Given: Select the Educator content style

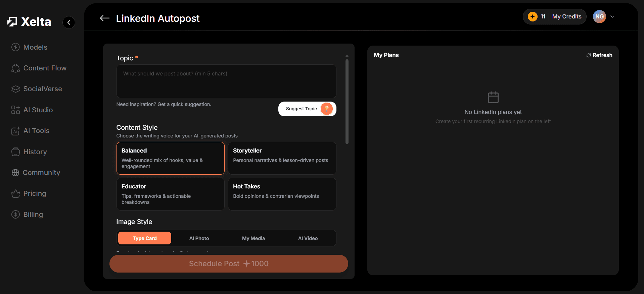Looking at the screenshot, I should [171, 194].
